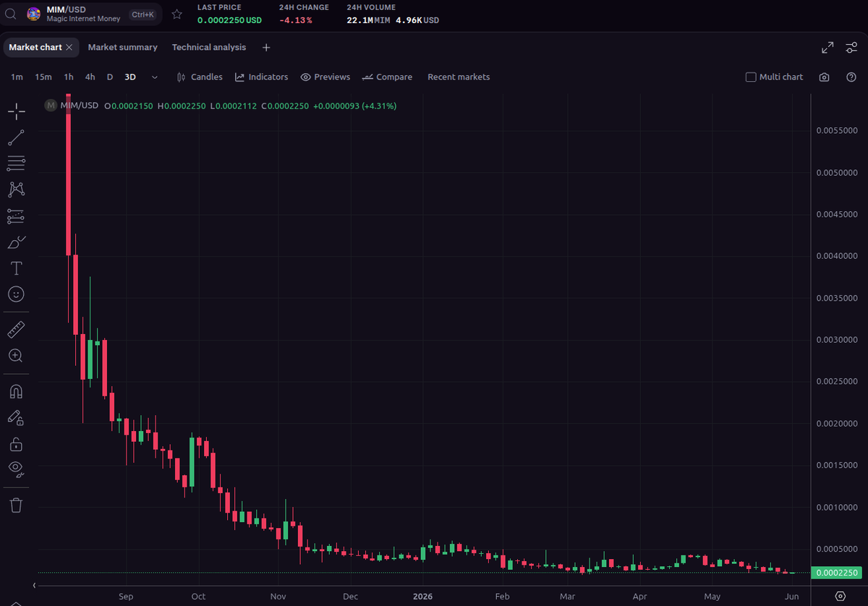
Task: Open the Indicators list
Action: 261,77
